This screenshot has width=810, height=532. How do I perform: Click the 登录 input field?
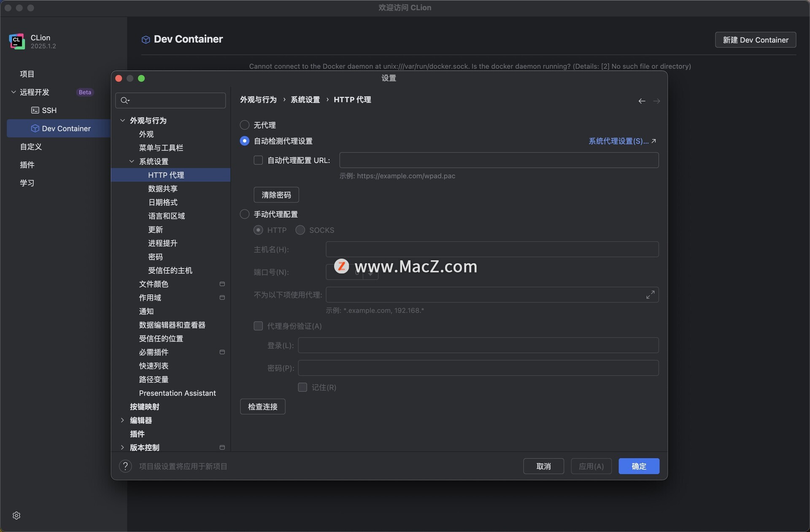[478, 345]
